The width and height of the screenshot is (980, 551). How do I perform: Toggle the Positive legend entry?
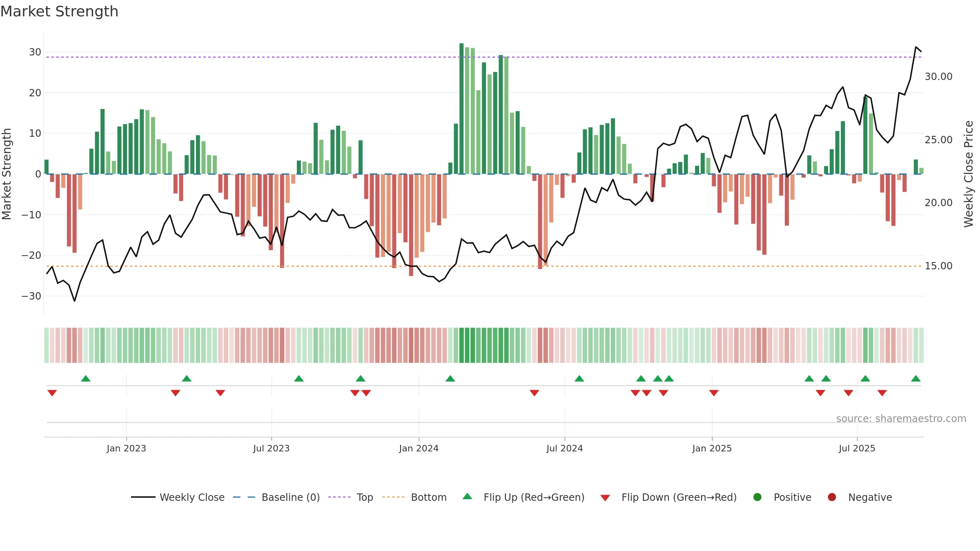click(x=782, y=497)
